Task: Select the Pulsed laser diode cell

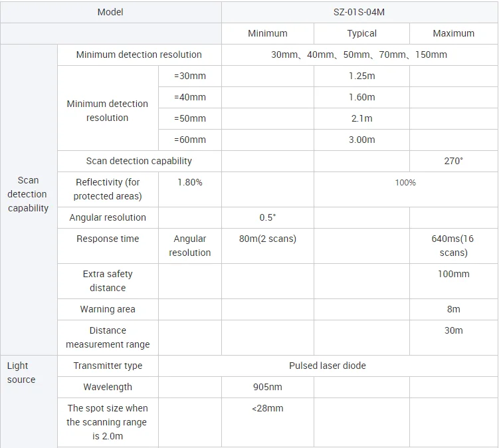Action: click(x=327, y=366)
